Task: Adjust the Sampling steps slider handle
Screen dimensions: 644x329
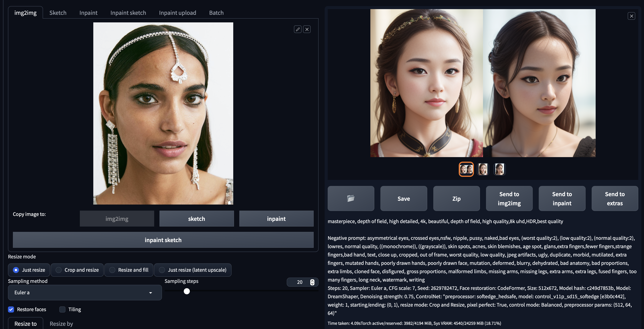Action: (187, 291)
